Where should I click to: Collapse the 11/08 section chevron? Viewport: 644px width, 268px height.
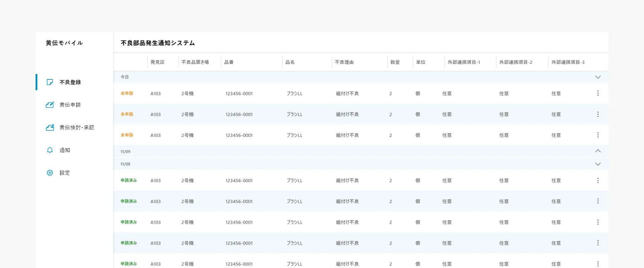598,164
